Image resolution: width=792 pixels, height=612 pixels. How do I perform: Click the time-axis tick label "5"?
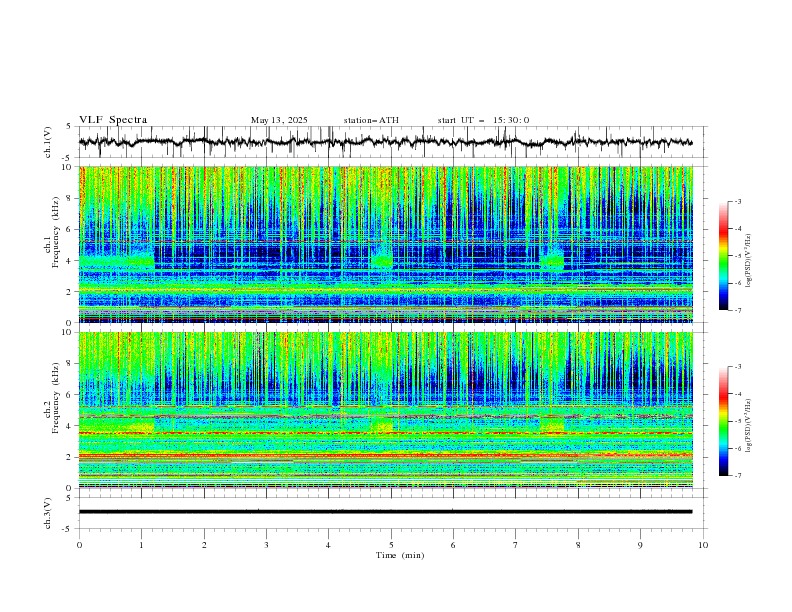[x=391, y=545]
